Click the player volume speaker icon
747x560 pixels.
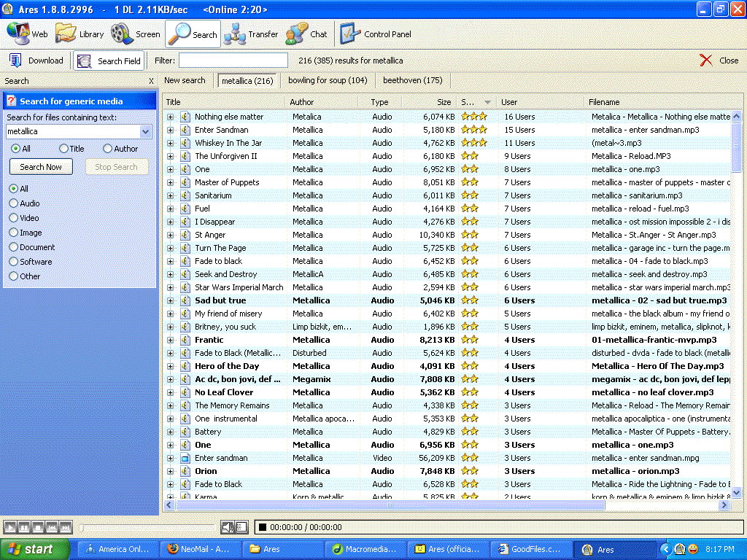tap(228, 527)
